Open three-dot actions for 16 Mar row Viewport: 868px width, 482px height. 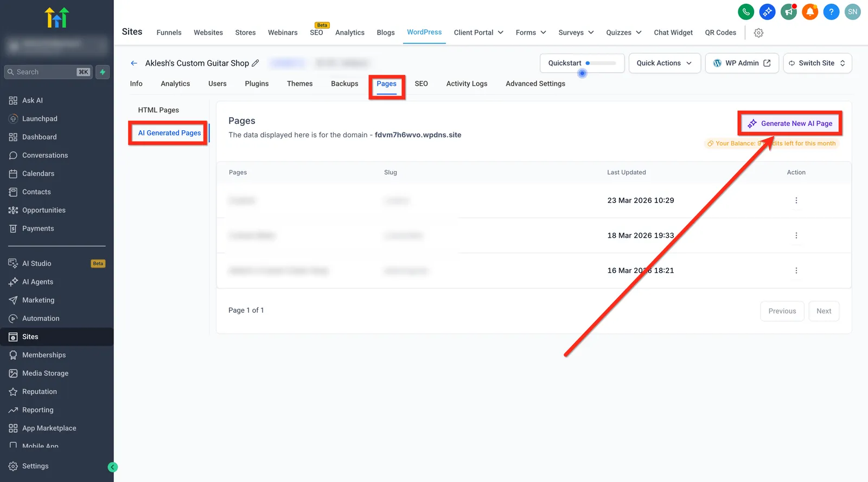coord(796,270)
